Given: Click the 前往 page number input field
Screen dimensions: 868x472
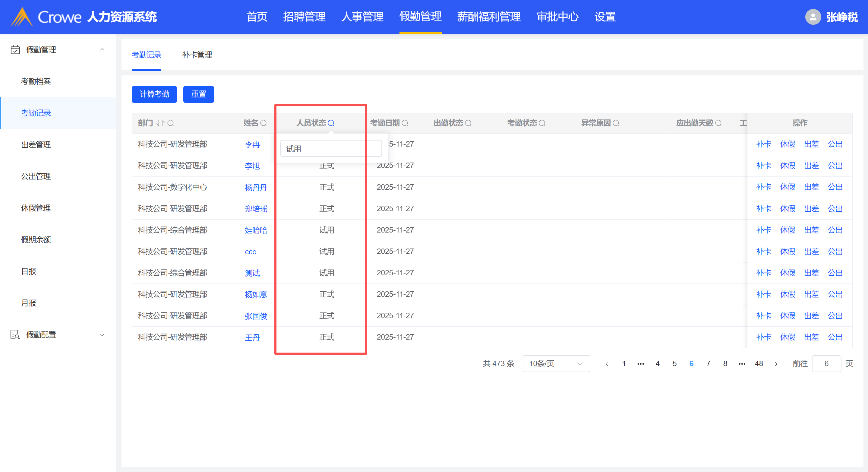Looking at the screenshot, I should tap(826, 363).
